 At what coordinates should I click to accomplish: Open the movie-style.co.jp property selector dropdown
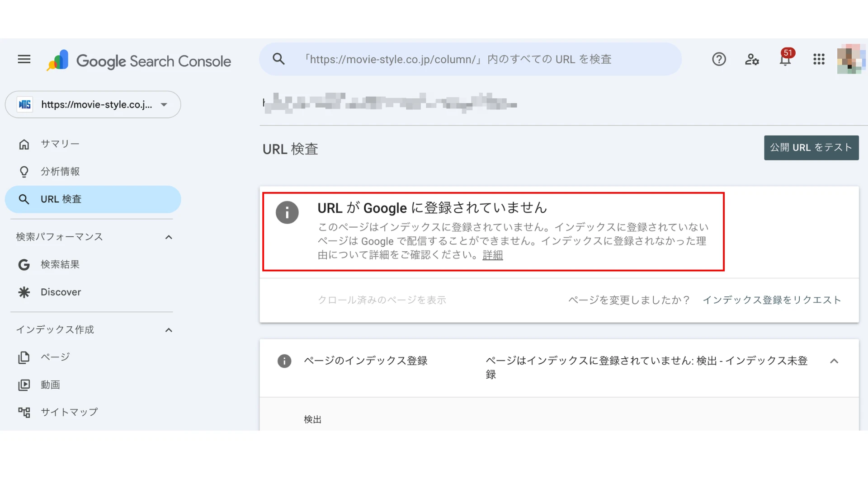click(x=93, y=104)
